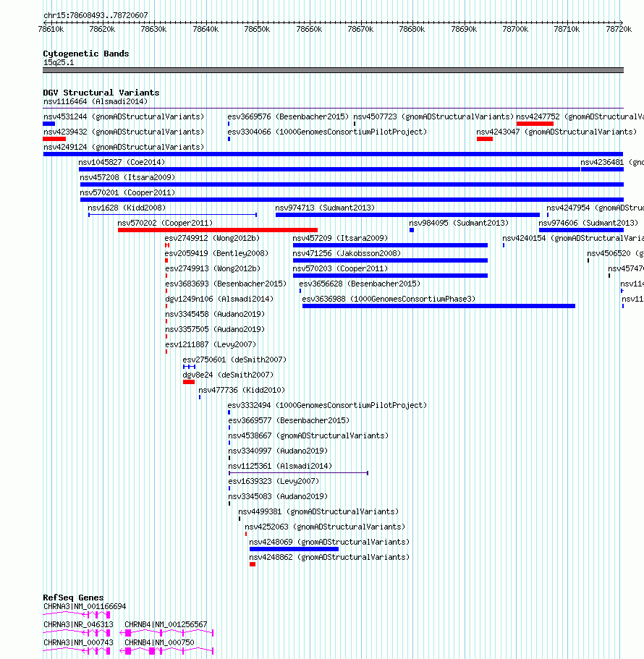Select the nsv984095 small blue marker
Screen dimensions: 644x659
(412, 230)
